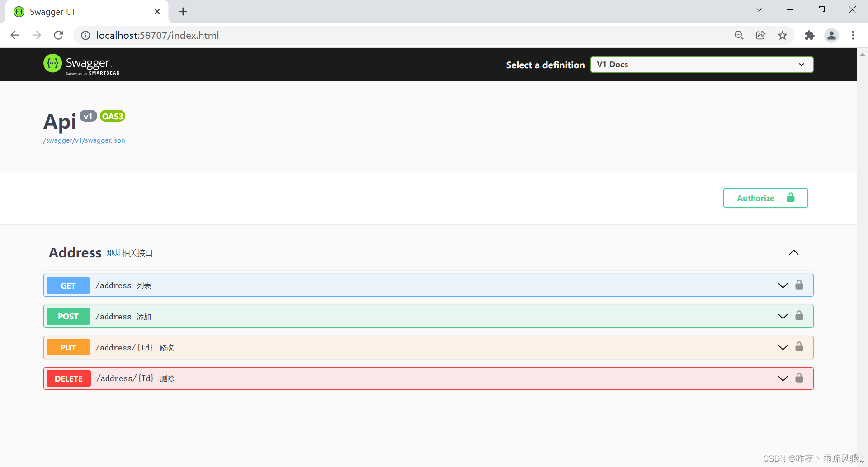Open a new browser tab
Image resolution: width=868 pixels, height=467 pixels.
click(x=183, y=12)
